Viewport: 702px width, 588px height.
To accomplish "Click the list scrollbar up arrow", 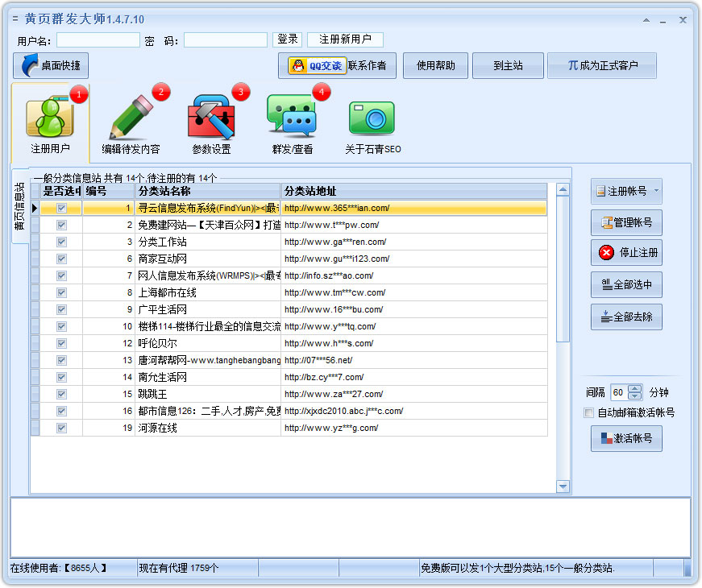I will (563, 190).
